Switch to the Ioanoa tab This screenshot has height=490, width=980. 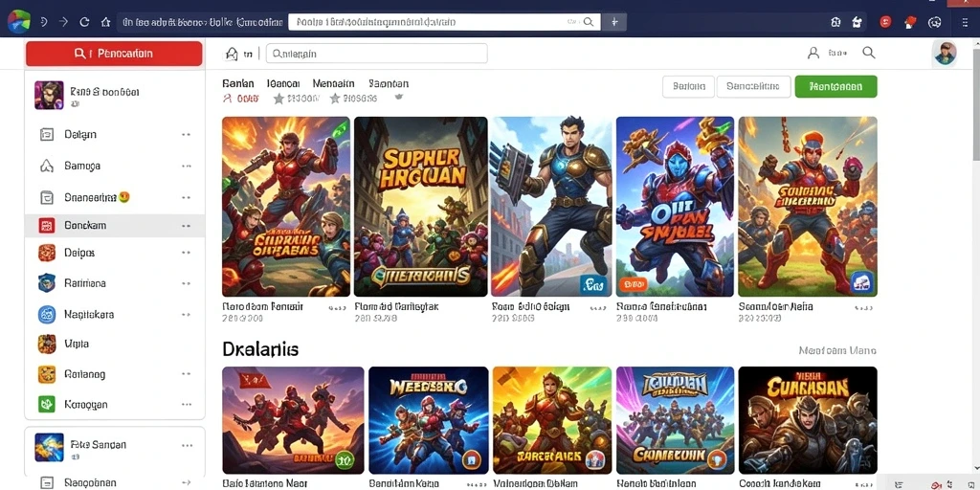[x=283, y=83]
